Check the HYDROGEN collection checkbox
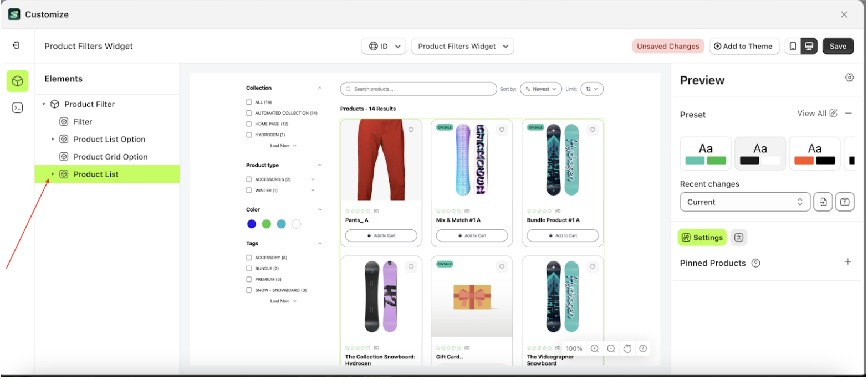The height and width of the screenshot is (380, 868). point(249,135)
